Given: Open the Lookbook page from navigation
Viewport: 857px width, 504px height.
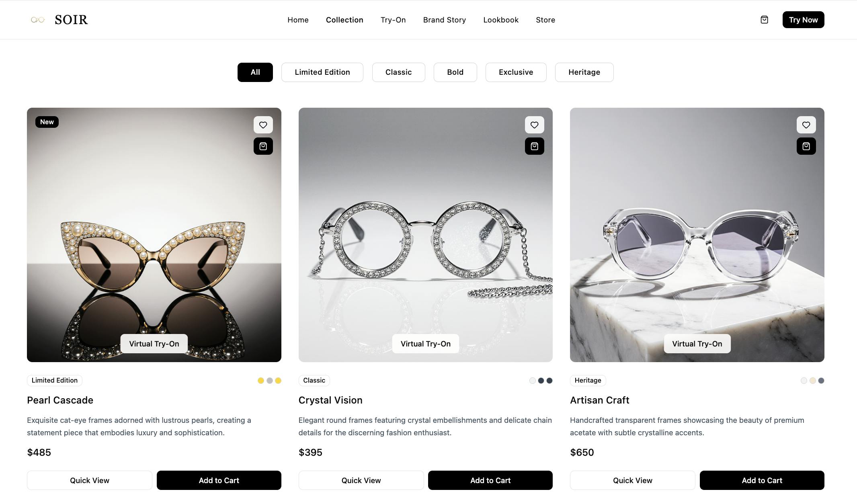Looking at the screenshot, I should tap(500, 20).
